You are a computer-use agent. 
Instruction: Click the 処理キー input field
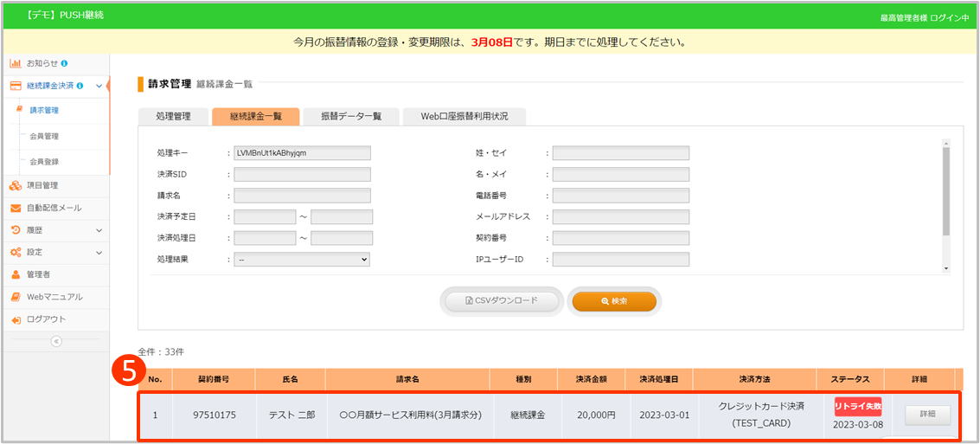(302, 152)
